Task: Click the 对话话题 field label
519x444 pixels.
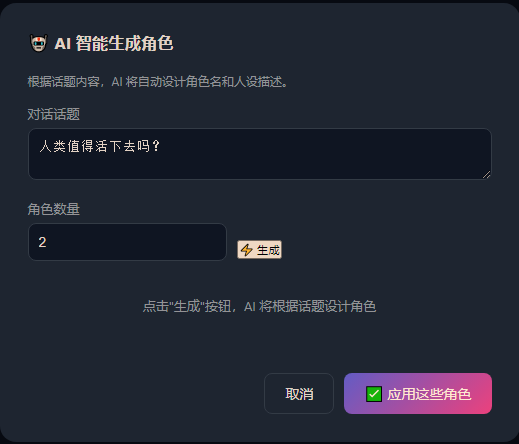Action: [x=54, y=114]
